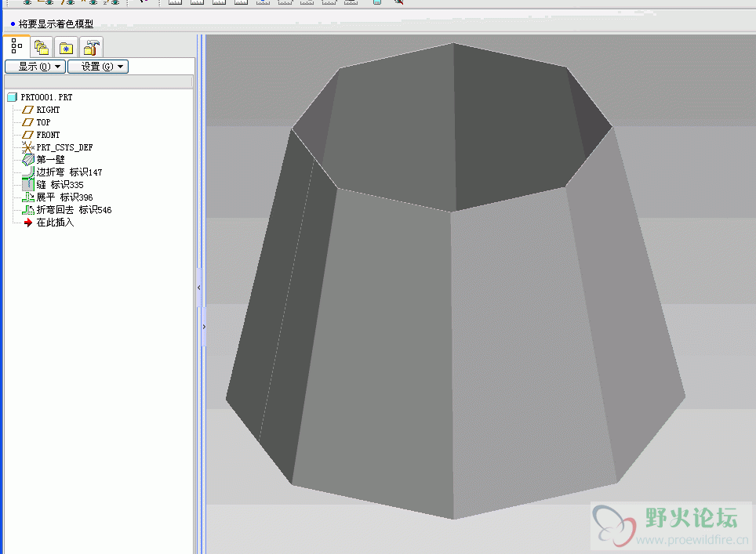The height and width of the screenshot is (554, 756).
Task: Switch to the Model Tree navigator tab
Action: pyautogui.click(x=17, y=47)
